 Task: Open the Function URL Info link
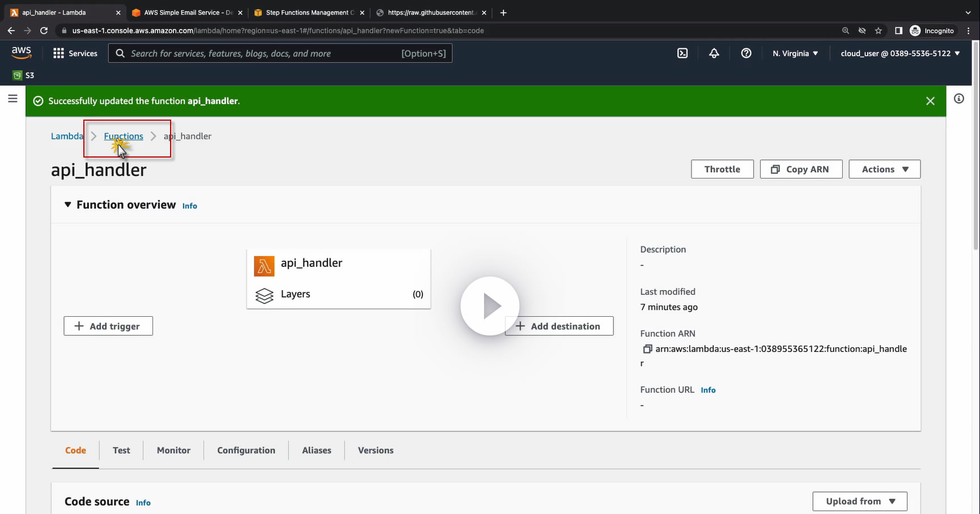708,390
